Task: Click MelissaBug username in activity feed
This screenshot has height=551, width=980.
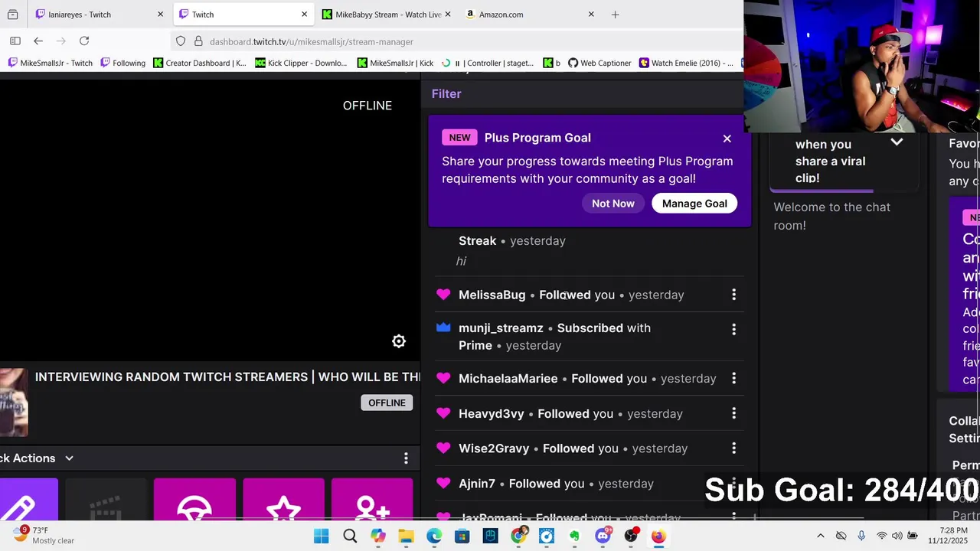Action: [492, 295]
